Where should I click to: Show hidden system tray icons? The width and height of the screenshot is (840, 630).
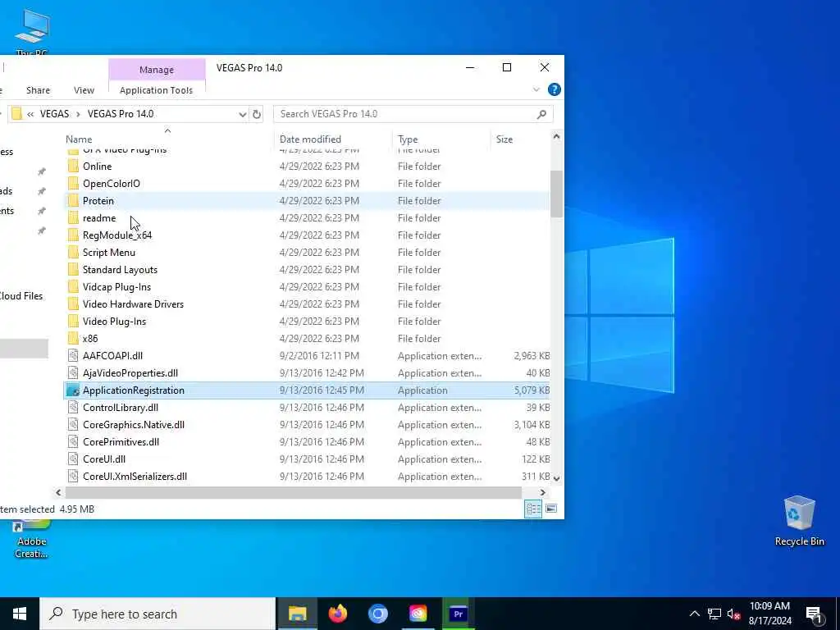[694, 614]
